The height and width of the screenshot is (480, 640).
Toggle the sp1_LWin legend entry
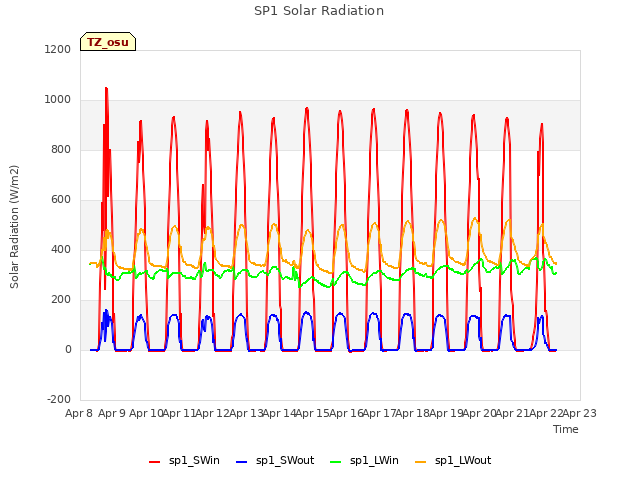(x=364, y=461)
